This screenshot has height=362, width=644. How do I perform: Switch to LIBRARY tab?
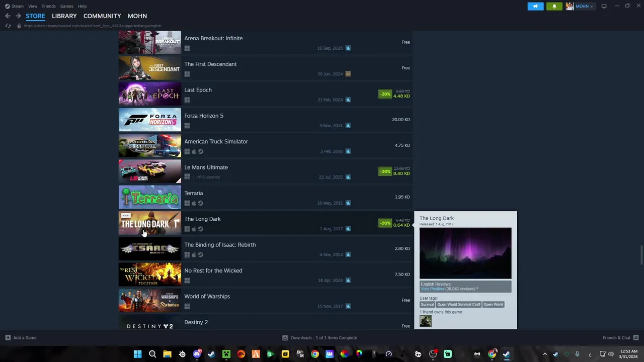click(64, 16)
